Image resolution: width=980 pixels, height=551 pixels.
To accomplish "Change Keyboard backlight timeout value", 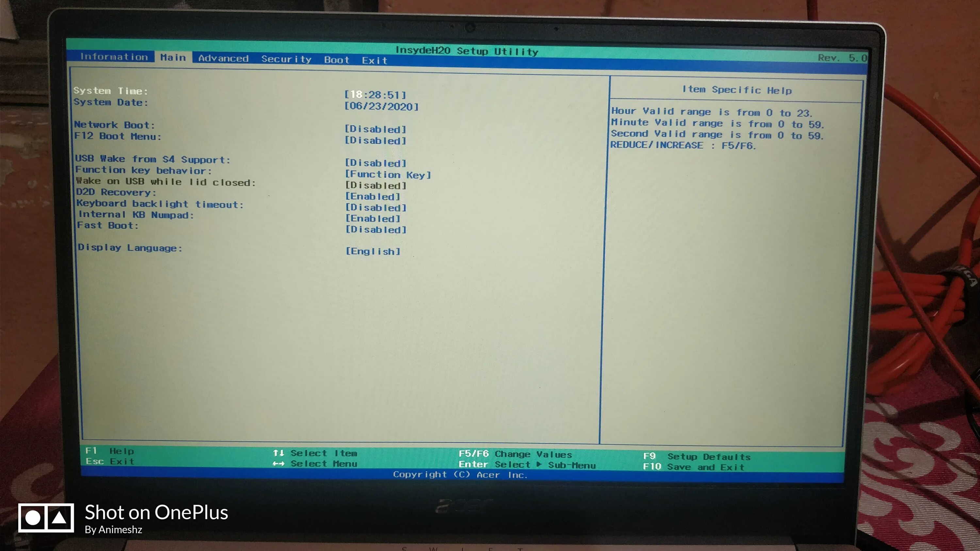I will pyautogui.click(x=375, y=207).
